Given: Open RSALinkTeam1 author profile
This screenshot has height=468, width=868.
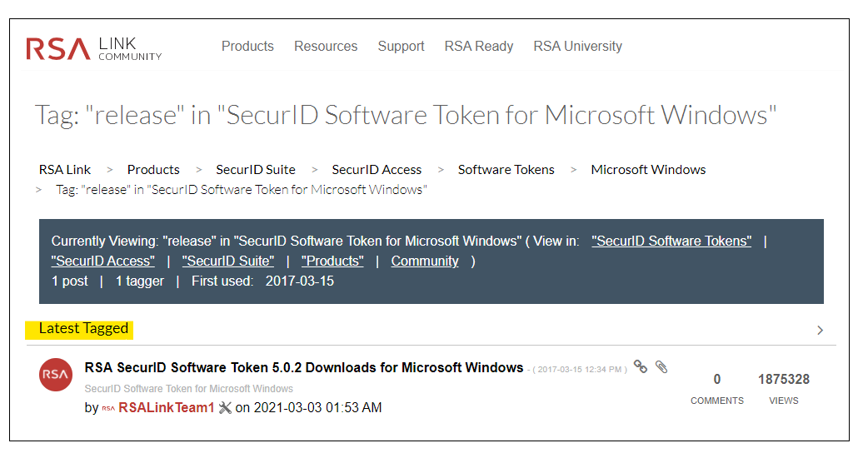Looking at the screenshot, I should [166, 408].
